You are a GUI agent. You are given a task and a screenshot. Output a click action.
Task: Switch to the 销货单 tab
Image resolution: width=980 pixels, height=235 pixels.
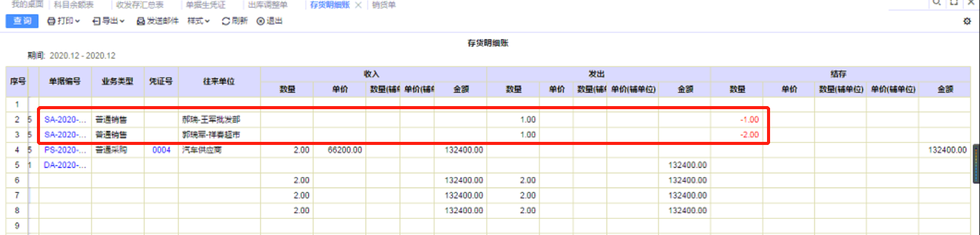pyautogui.click(x=384, y=4)
